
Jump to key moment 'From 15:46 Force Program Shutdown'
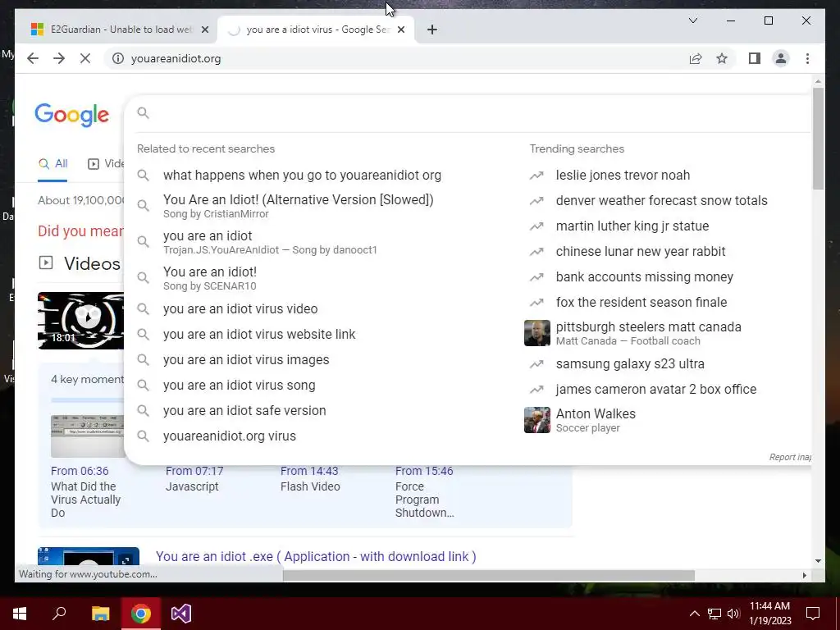pyautogui.click(x=424, y=491)
